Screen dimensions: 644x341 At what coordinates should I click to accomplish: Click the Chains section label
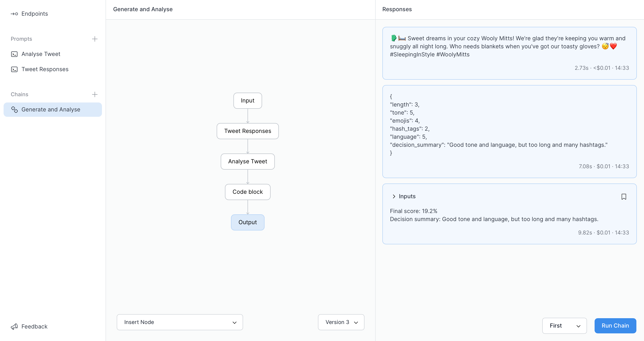pos(19,94)
